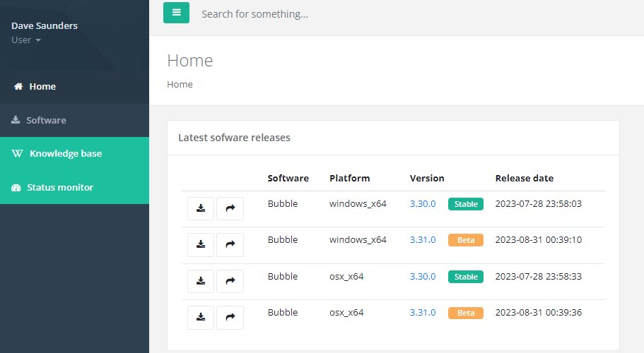644x353 pixels.
Task: Share Bubble 3.31.0 Beta windows_x64 release
Action: (230, 244)
